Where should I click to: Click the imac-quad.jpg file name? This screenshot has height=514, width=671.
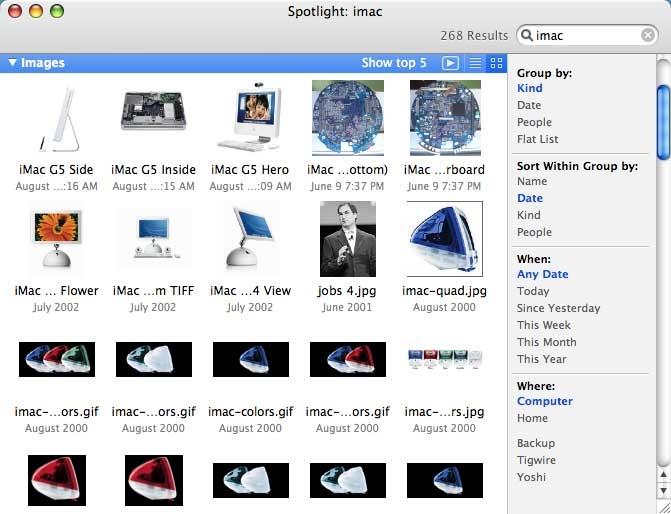tap(445, 291)
